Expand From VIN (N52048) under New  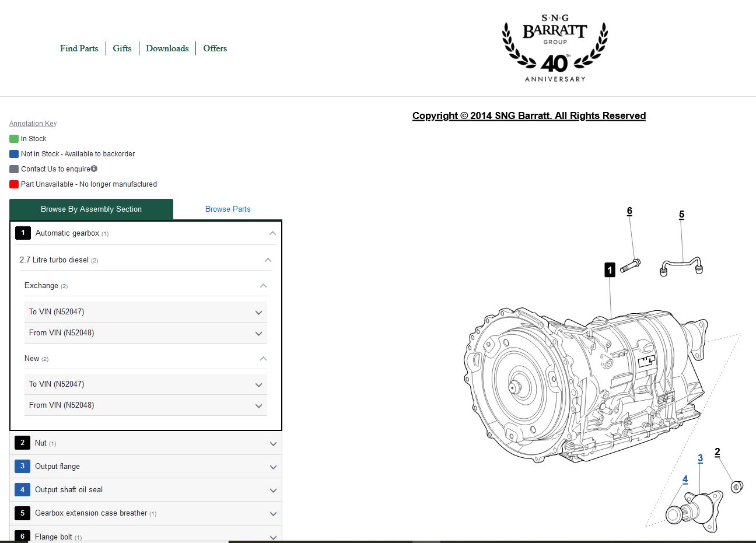click(x=258, y=406)
